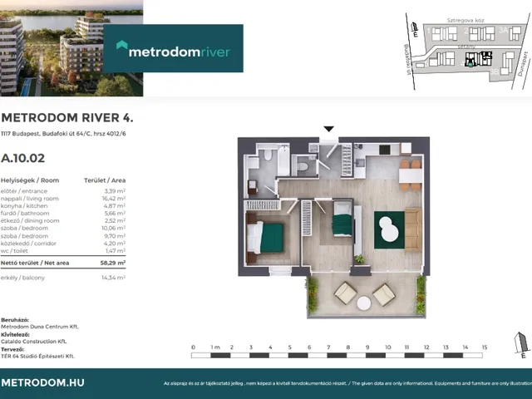Select the erkély / balcony area row
This screenshot has width=532, height=399.
coord(63,277)
